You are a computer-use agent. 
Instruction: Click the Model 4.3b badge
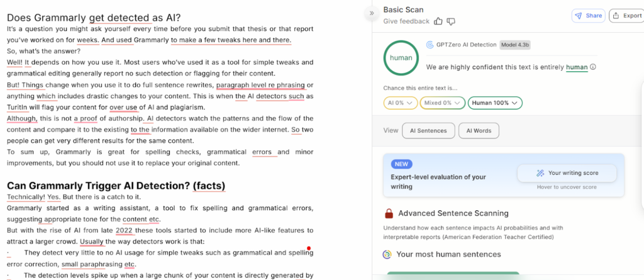coord(514,45)
